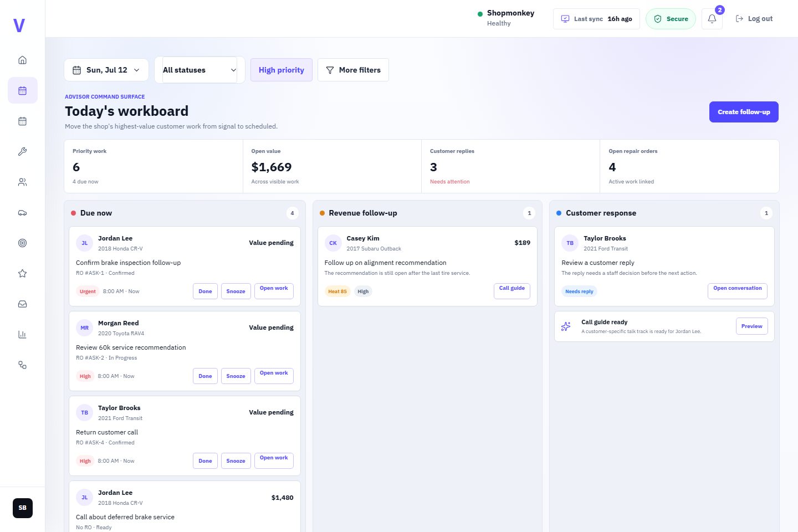798x532 pixels.
Task: Open the notifications bell icon
Action: click(712, 19)
